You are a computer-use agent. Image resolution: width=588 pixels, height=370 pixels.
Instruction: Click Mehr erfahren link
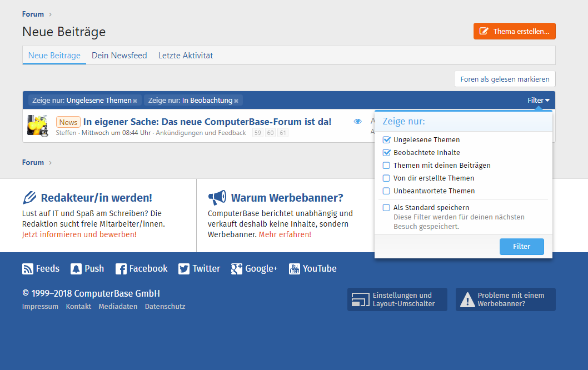tap(285, 234)
